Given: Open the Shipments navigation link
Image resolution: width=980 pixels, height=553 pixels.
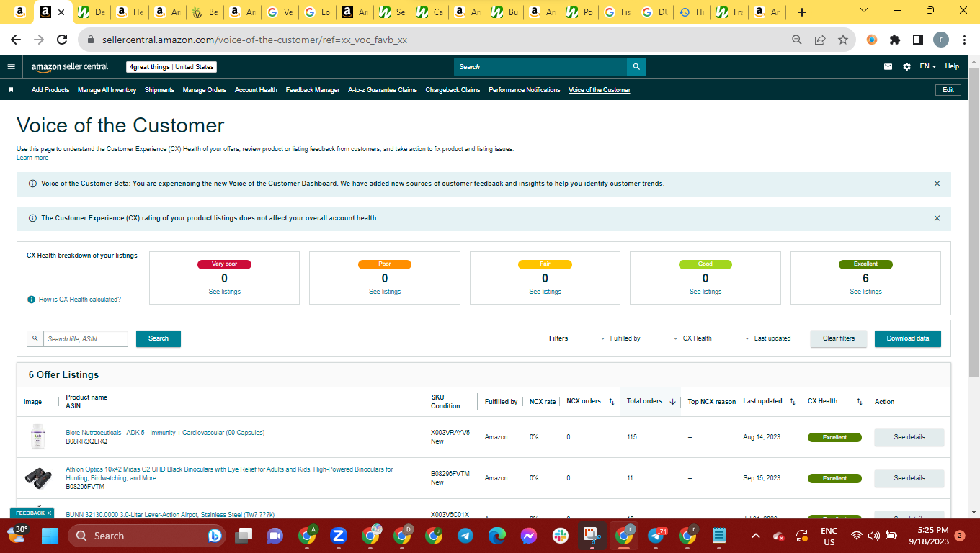Looking at the screenshot, I should click(x=159, y=90).
